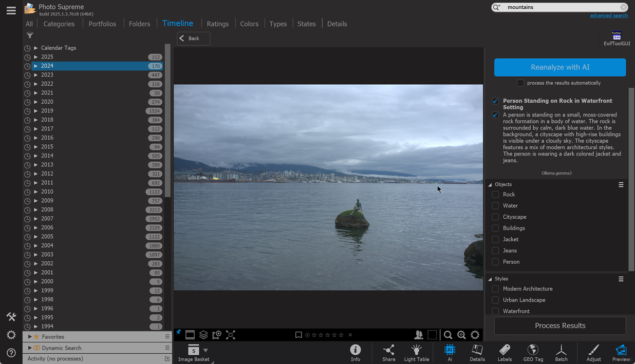Click the filter funnel icon
Screen dimensions: 635x364
30,35
